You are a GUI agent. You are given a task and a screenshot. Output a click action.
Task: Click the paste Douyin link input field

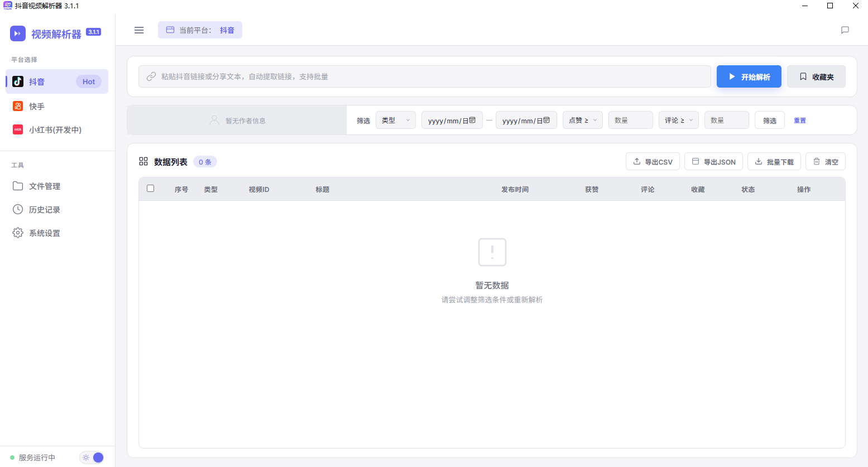tap(425, 76)
